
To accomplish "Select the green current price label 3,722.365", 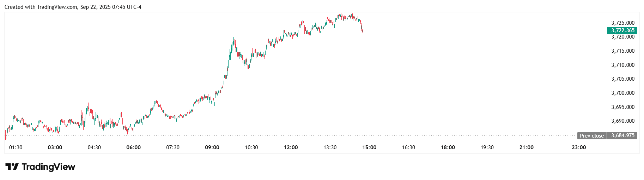I will [622, 30].
